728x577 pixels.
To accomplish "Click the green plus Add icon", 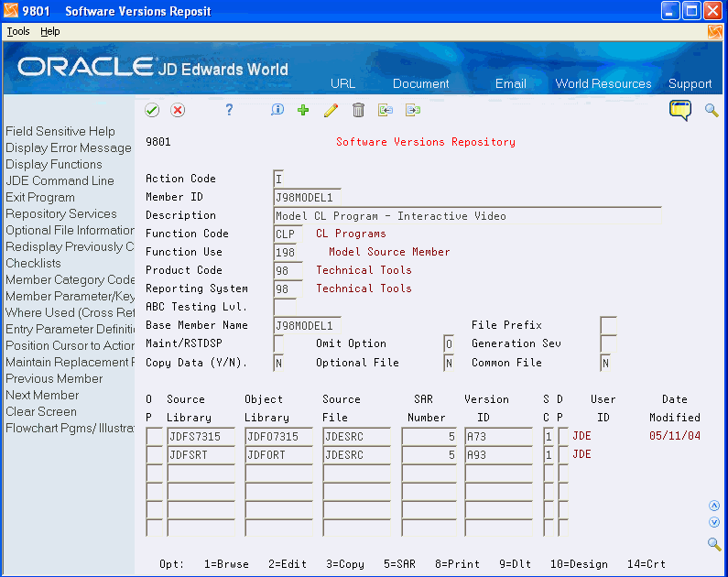I will point(303,110).
